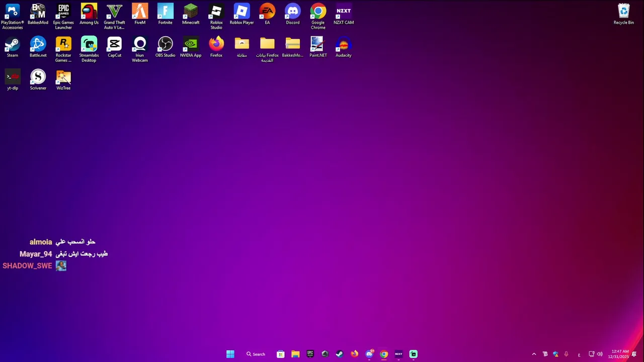Select the Scrivener desktop icon
The image size is (644, 362).
(x=38, y=80)
